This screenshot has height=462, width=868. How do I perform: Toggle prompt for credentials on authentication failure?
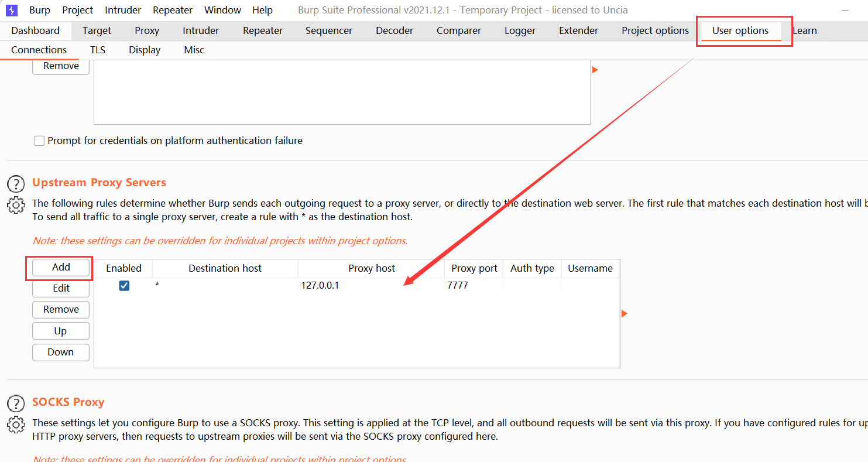[x=39, y=141]
